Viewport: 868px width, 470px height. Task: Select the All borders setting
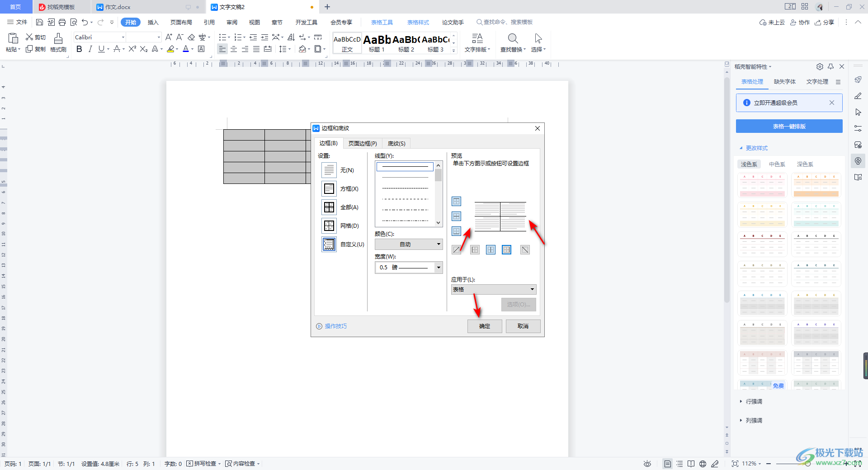(x=329, y=207)
